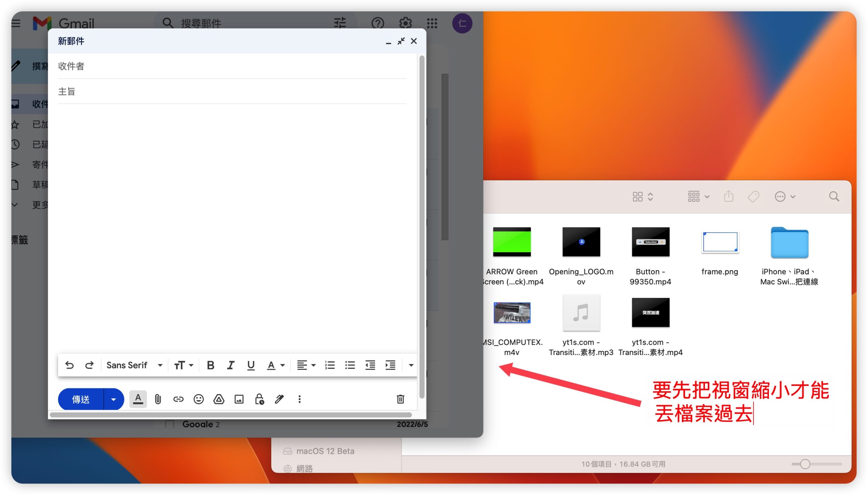
Task: Select the iPhone、iPad、Mac Swi... folder
Action: pos(789,242)
